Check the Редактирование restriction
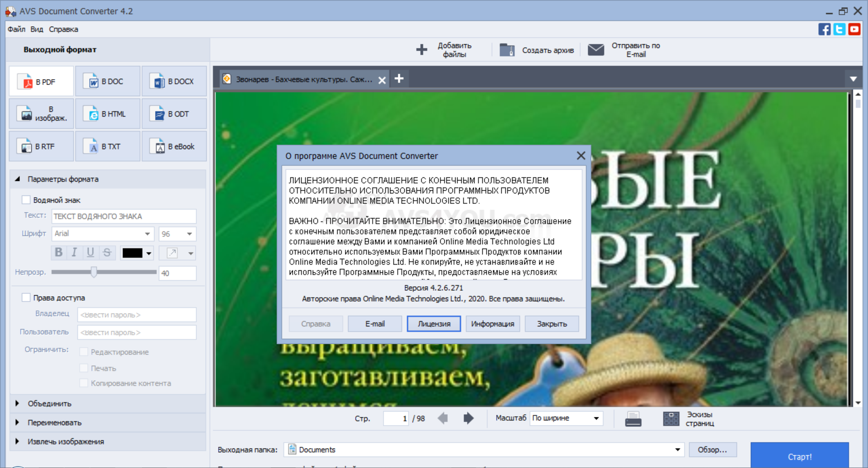 pos(84,352)
